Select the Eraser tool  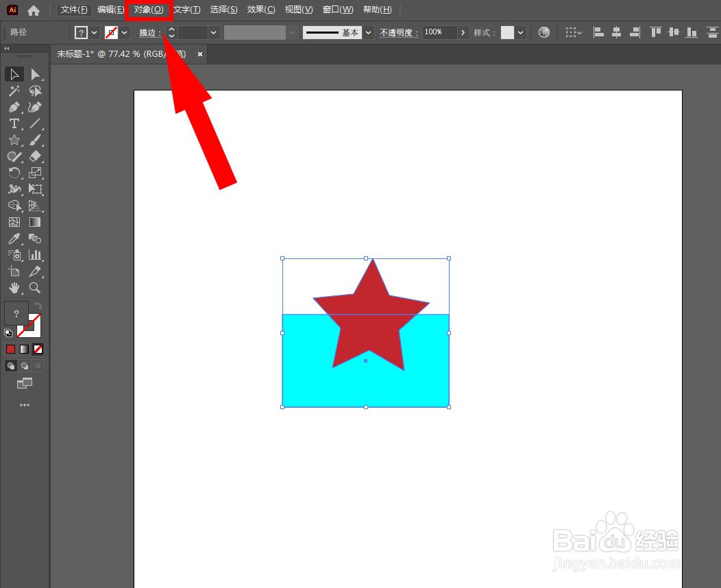35,157
